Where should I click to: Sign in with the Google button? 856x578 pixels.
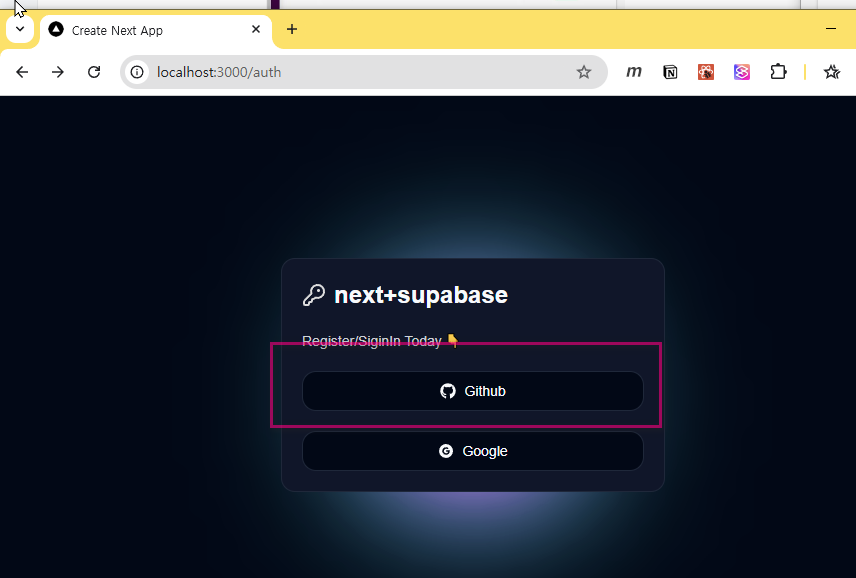click(x=472, y=451)
